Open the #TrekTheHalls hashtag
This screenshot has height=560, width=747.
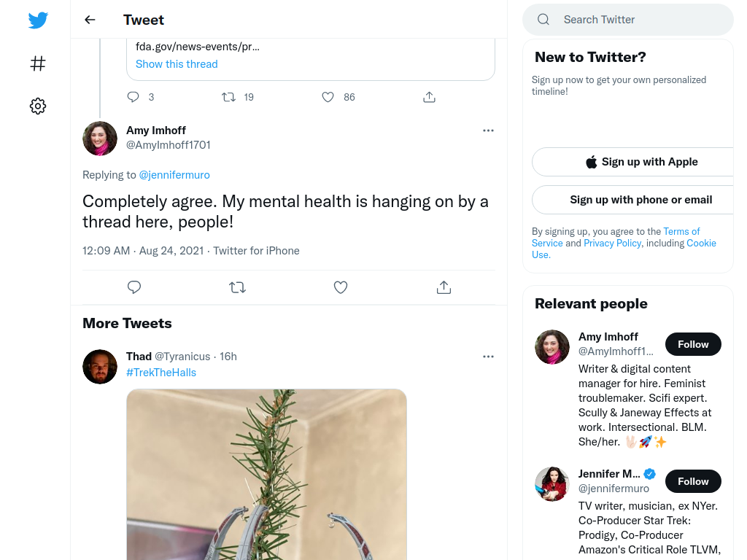pos(161,373)
